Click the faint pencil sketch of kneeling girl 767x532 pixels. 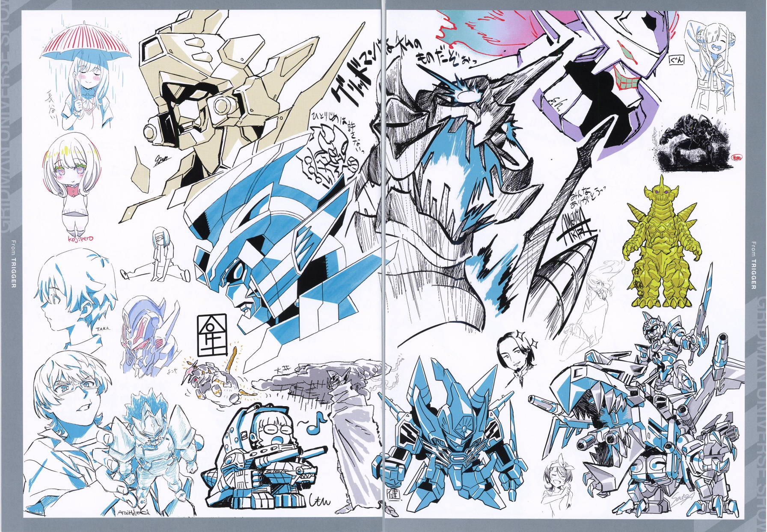[x=593, y=308]
